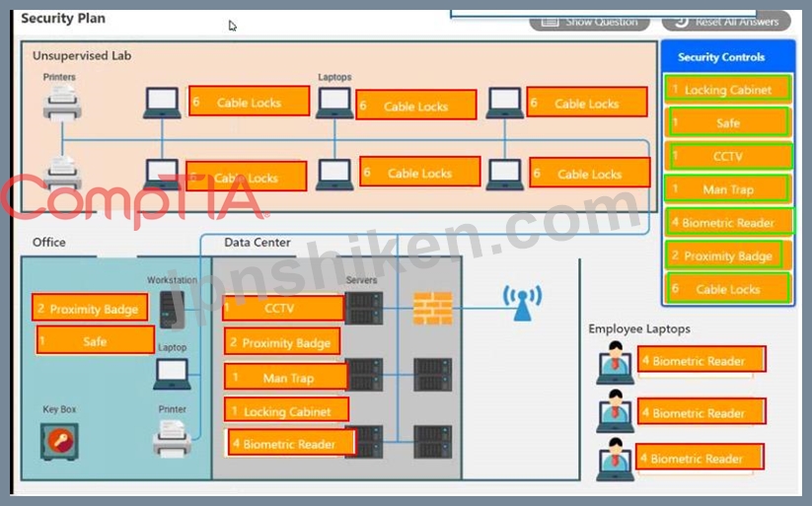Viewport: 812px width, 506px height.
Task: Click Biometric Reader beside second employee laptop
Action: [701, 411]
